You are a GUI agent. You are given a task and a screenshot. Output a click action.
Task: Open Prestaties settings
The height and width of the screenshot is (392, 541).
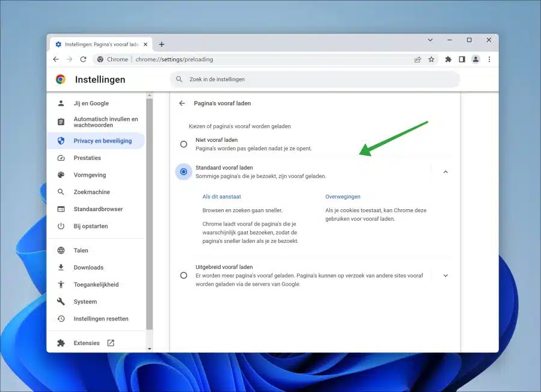pyautogui.click(x=96, y=158)
